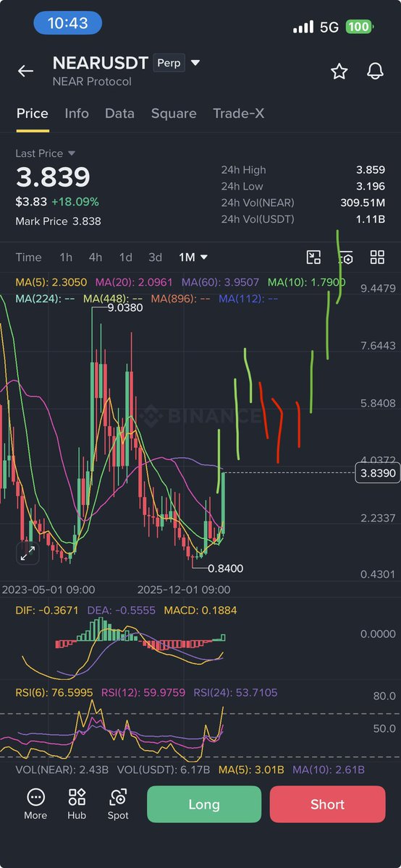Tap the RSI(6): 76.5995 label
This screenshot has height=868, width=401.
coord(54,693)
